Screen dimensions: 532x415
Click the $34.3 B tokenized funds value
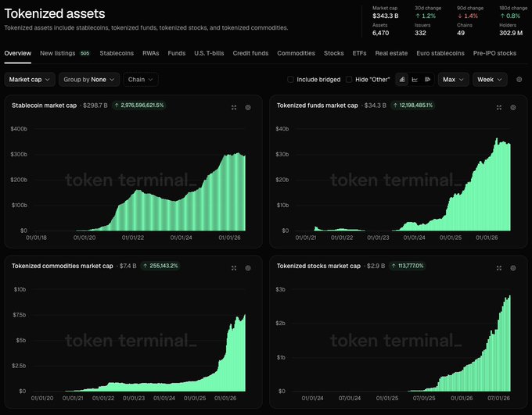tap(376, 106)
